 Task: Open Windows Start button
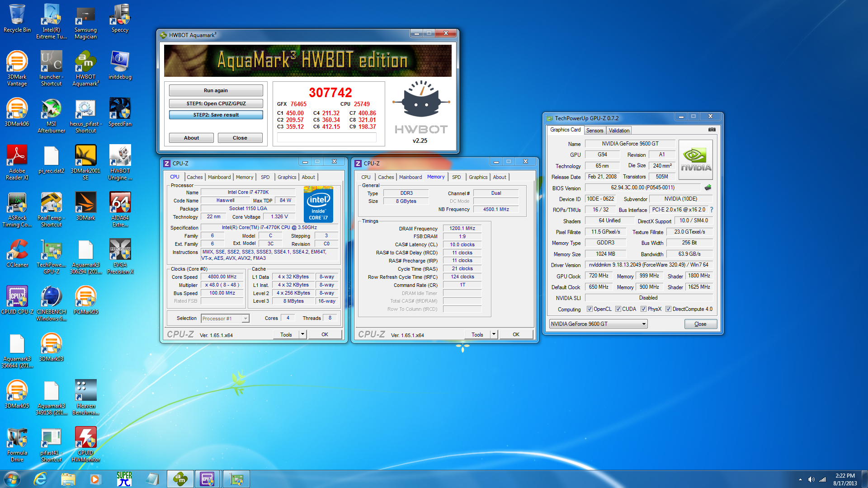pyautogui.click(x=12, y=479)
